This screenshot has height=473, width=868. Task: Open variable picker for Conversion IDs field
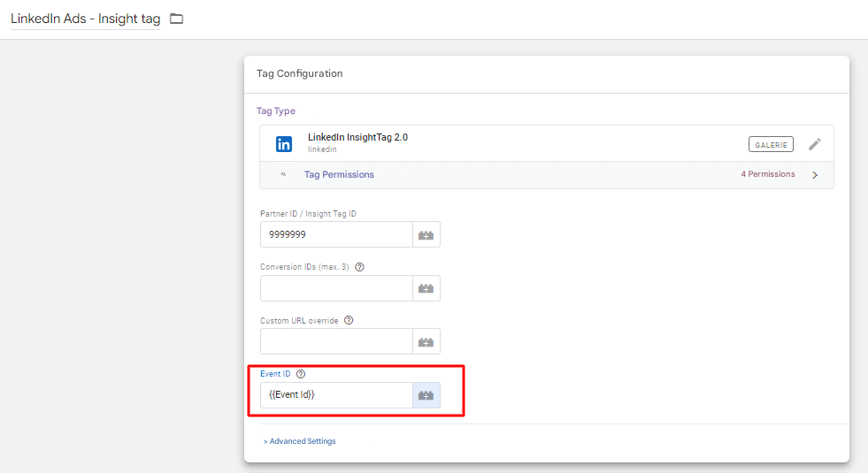(426, 289)
